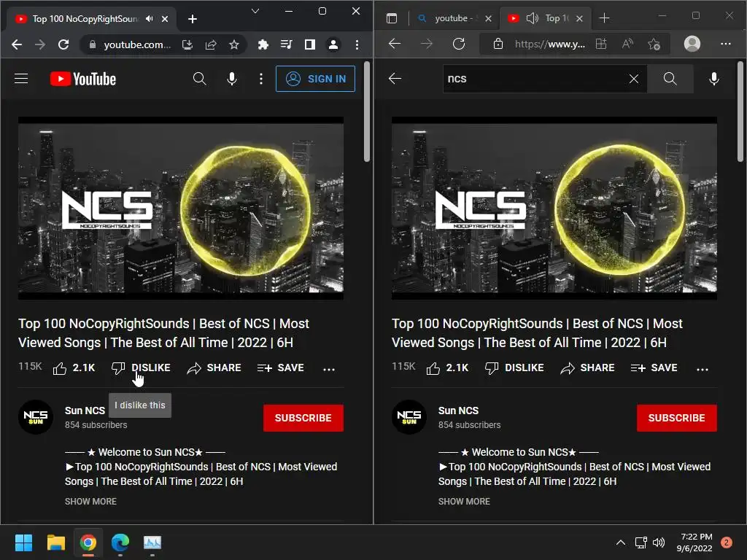Subscribe to Sun NCS in Chrome window
This screenshot has height=560, width=747.
pyautogui.click(x=303, y=418)
